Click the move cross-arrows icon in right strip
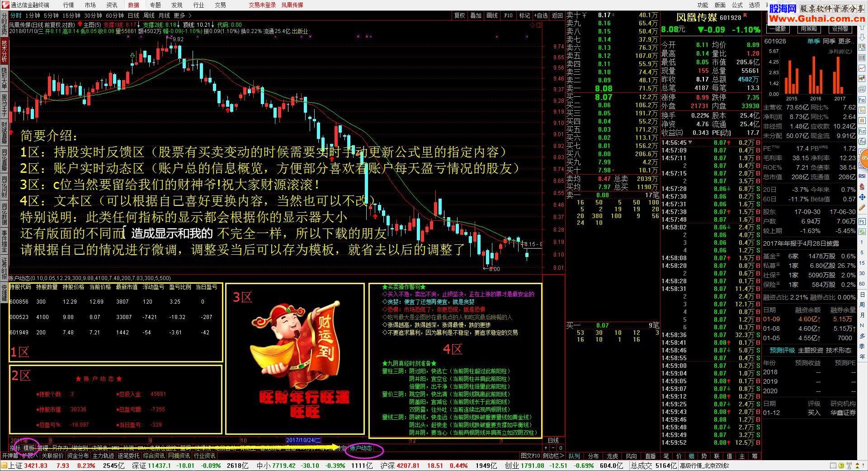Screen dimensions: 868x471 click(x=862, y=197)
